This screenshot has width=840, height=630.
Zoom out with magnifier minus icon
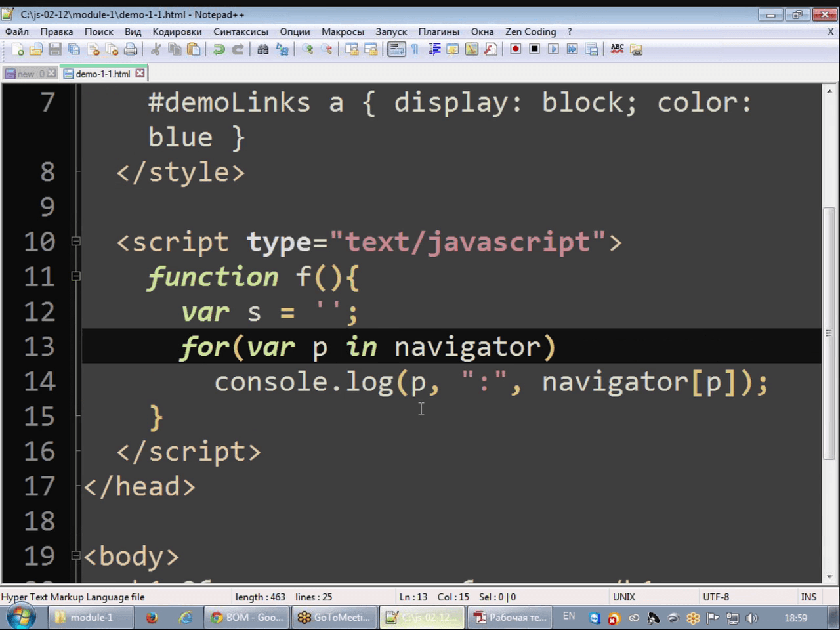325,49
